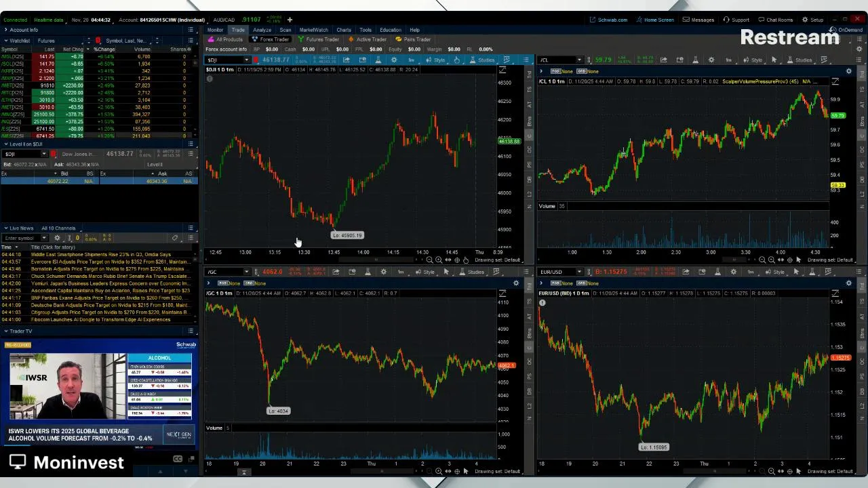Open the Messages envelope

(x=698, y=20)
